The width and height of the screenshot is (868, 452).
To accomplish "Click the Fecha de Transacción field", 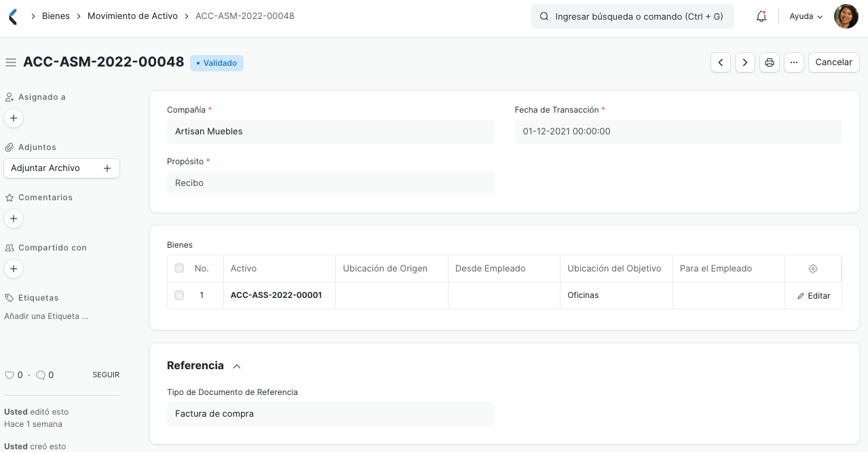I will (x=678, y=132).
